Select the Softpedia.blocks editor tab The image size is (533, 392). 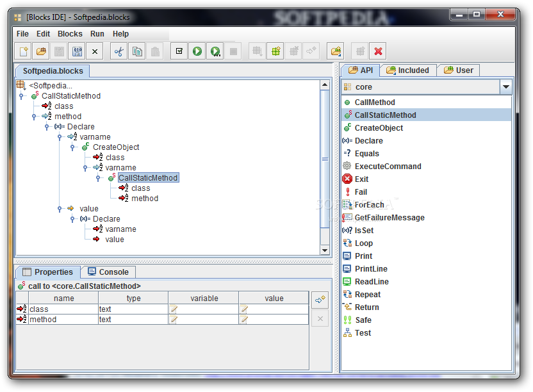click(53, 71)
